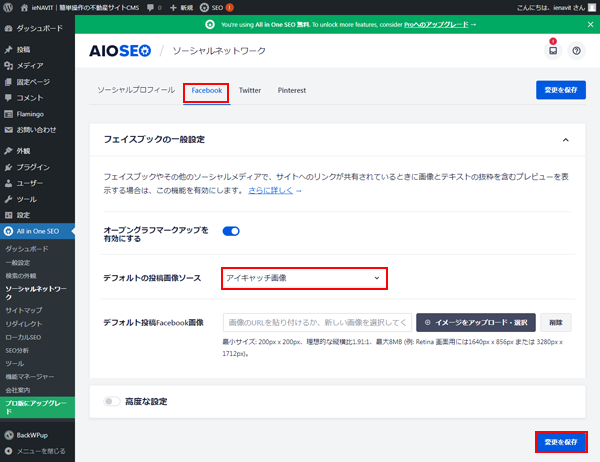
Task: Collapse sidebar with メニューを閉じる
Action: [x=38, y=451]
